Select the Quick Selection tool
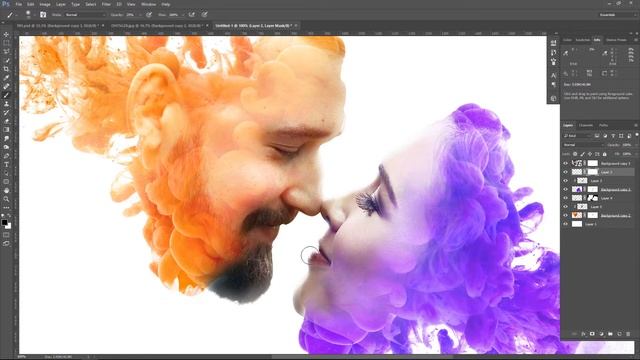The width and height of the screenshot is (640, 360). point(6,60)
